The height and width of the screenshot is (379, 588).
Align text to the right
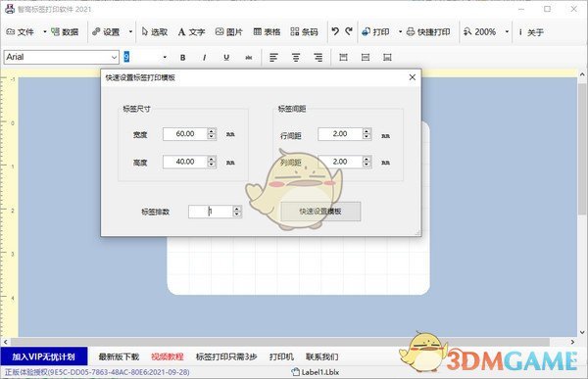point(318,58)
